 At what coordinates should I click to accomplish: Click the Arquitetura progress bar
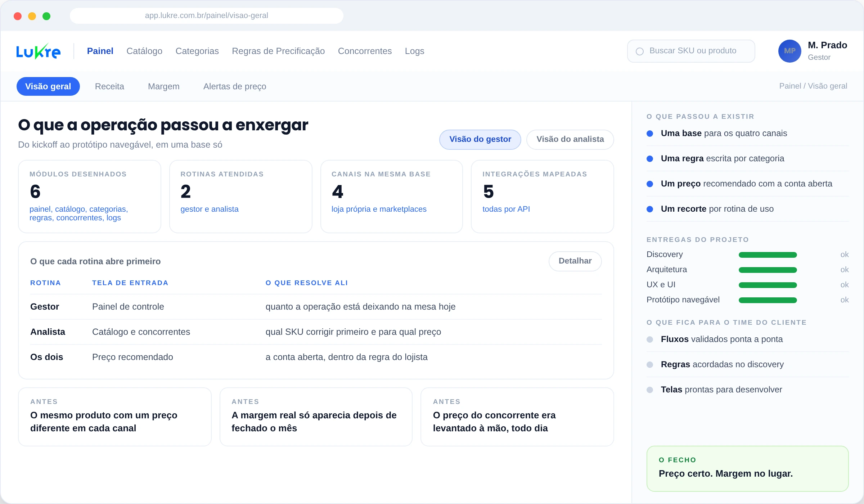click(768, 270)
